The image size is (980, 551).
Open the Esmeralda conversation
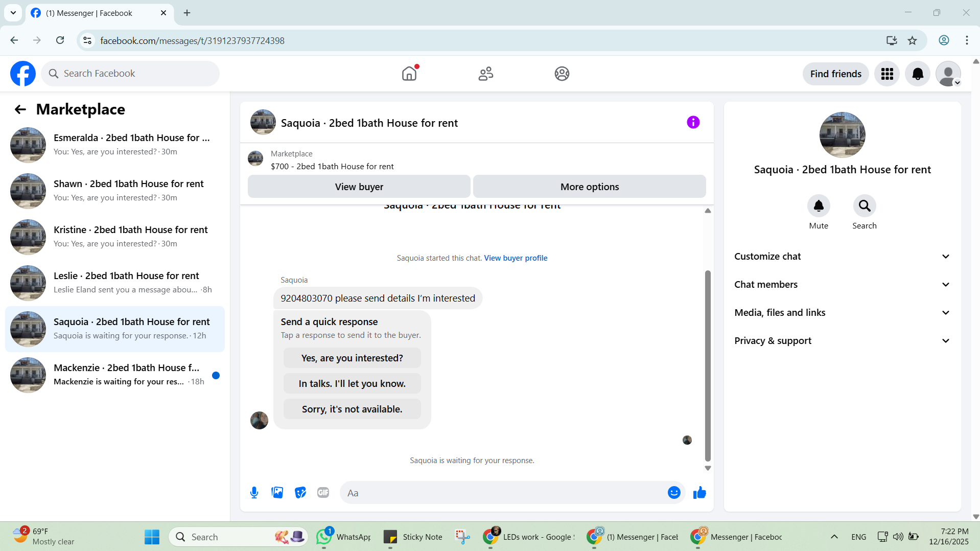point(115,145)
